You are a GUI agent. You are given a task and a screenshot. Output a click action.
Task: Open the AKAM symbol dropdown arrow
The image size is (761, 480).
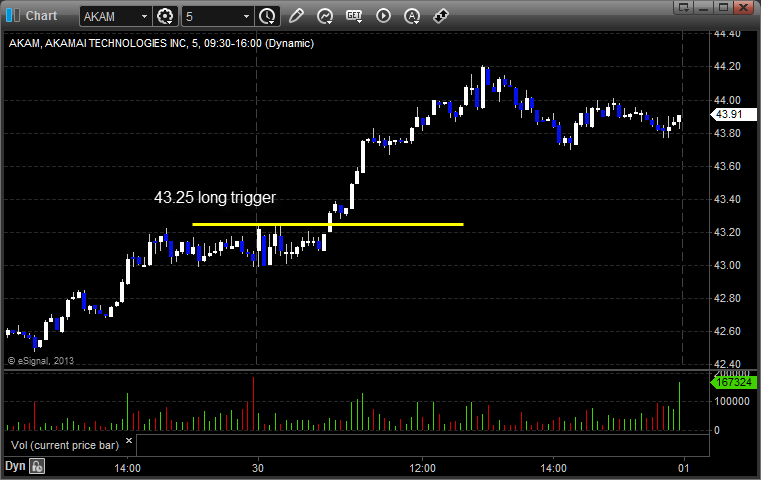(144, 17)
